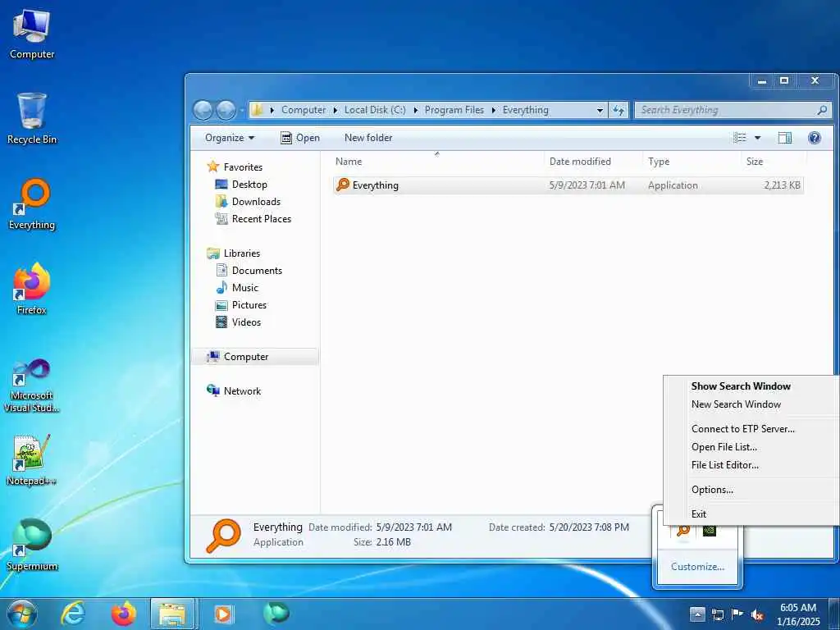Screen dimensions: 840x630
Task: Click the network icon in the system tray
Action: [x=717, y=614]
